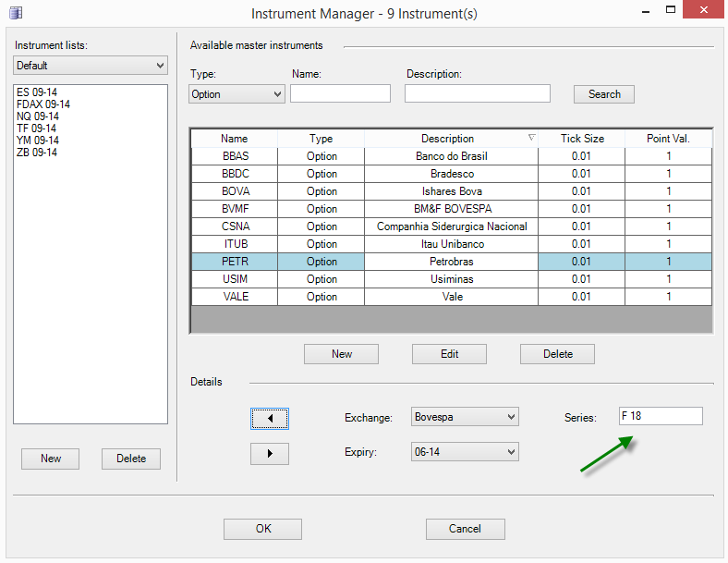
Task: Select the ITUB row name cell
Action: (x=235, y=244)
